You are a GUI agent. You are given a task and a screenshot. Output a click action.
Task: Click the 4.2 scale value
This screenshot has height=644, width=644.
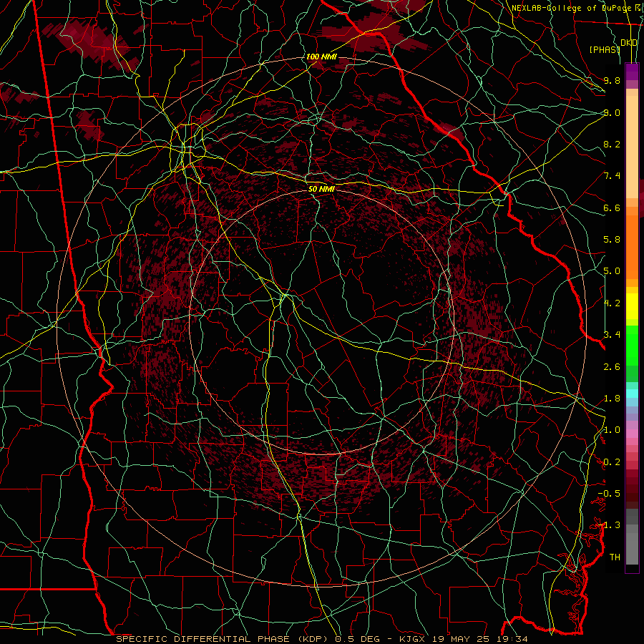[612, 303]
